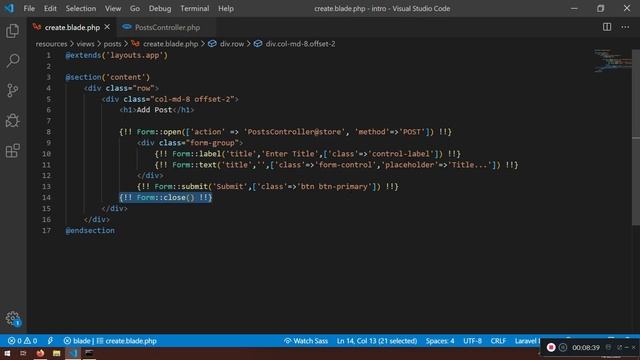Click the posts breadcrumb
The image size is (640, 360).
click(x=112, y=44)
